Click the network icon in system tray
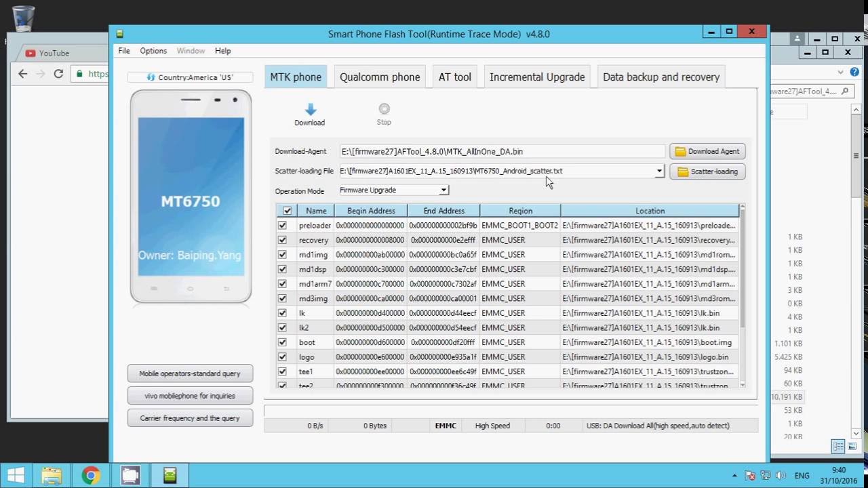868x488 pixels. click(765, 476)
